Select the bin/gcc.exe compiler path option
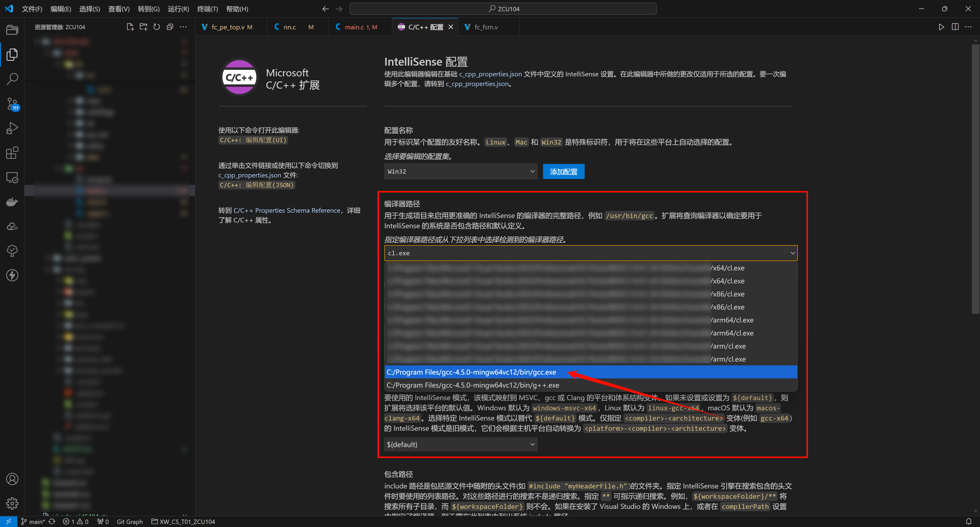This screenshot has width=980, height=527. 591,372
